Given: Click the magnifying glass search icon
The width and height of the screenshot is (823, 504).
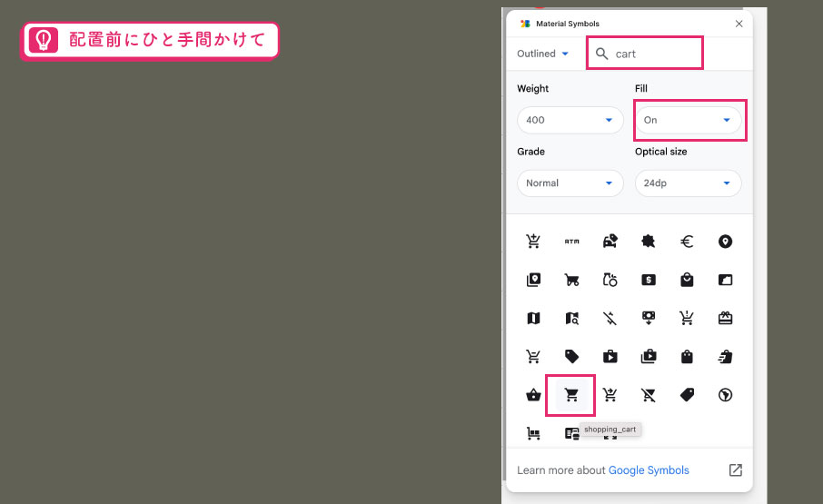Looking at the screenshot, I should pos(602,54).
